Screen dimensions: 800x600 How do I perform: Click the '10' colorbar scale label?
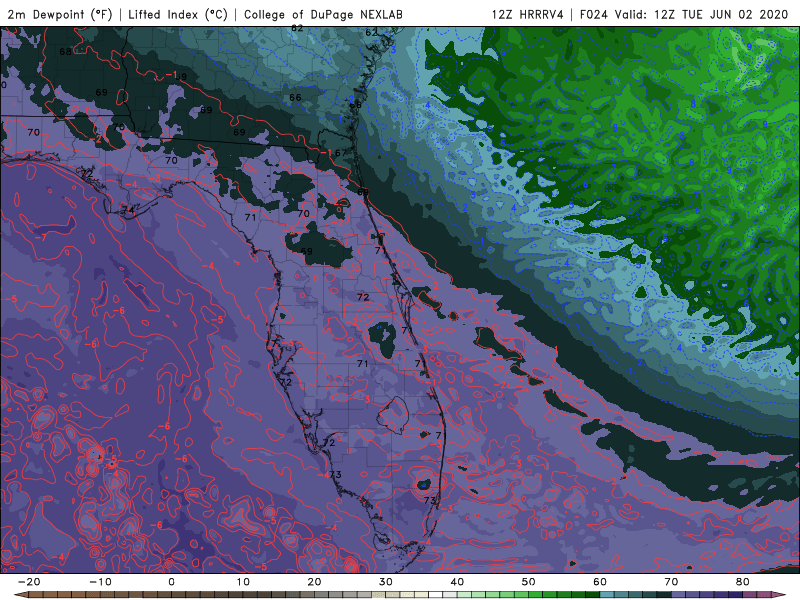pos(243,582)
